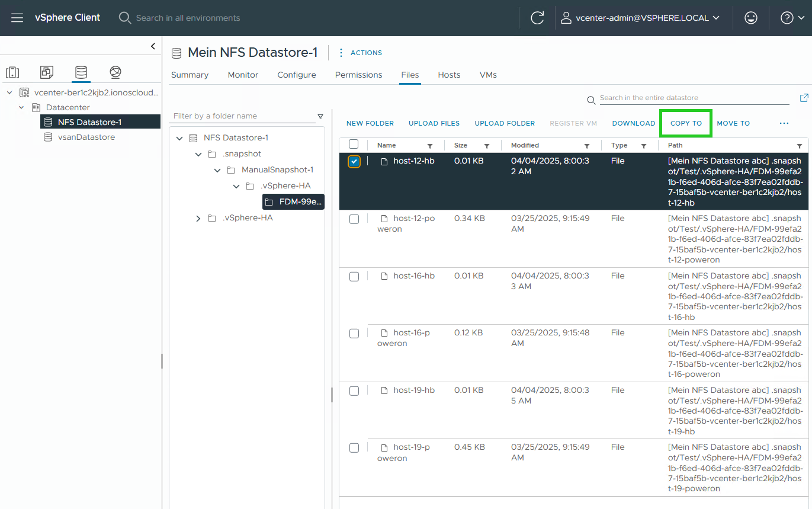
Task: Click the refresh icon in header
Action: [x=537, y=18]
